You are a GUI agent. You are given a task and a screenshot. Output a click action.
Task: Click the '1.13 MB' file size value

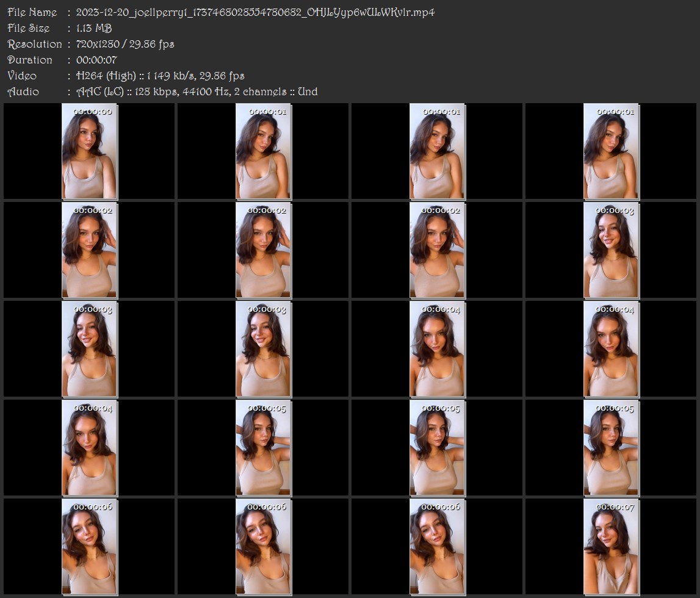(x=94, y=28)
